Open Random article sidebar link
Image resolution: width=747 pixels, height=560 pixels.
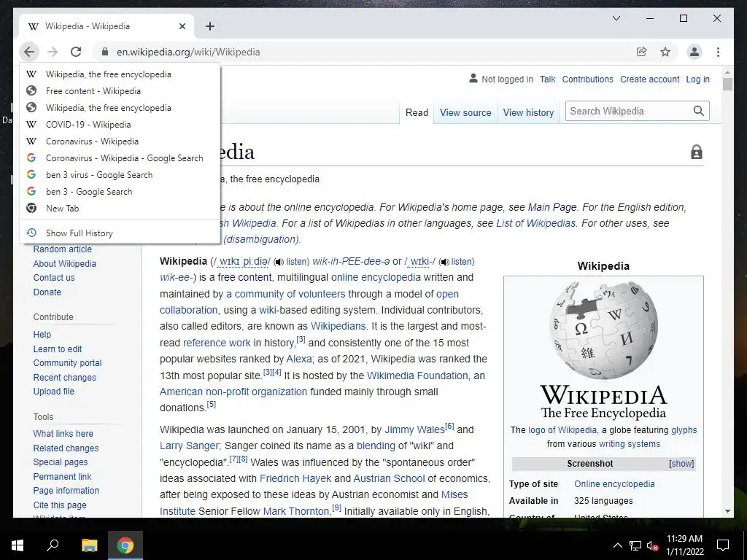tap(63, 249)
